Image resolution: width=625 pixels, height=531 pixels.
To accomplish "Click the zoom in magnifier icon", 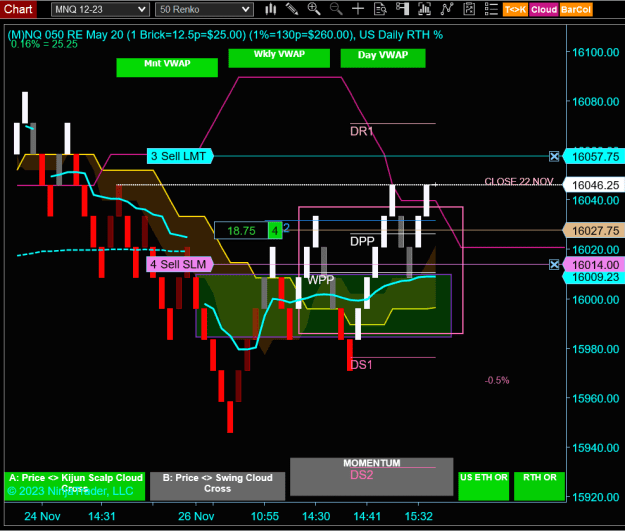I will [314, 9].
